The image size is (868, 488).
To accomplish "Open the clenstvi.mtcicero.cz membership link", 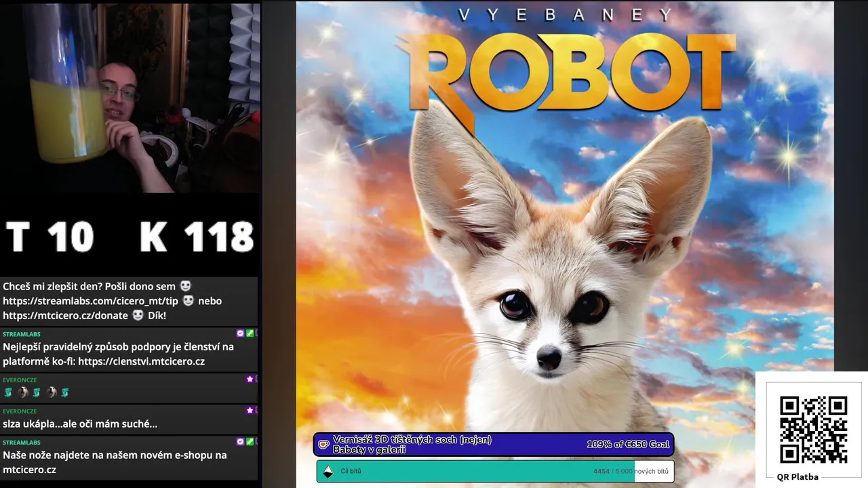I will coord(141,361).
